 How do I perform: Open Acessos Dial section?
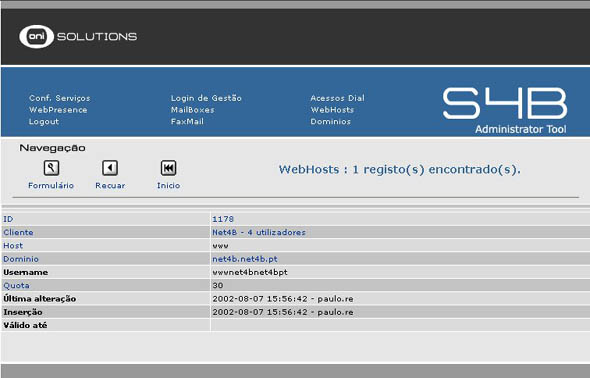(337, 98)
